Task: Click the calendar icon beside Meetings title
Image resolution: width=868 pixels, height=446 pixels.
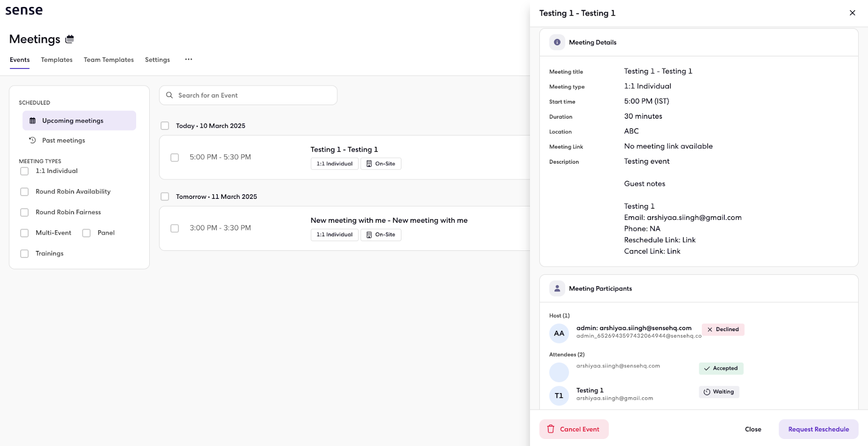Action: [69, 39]
